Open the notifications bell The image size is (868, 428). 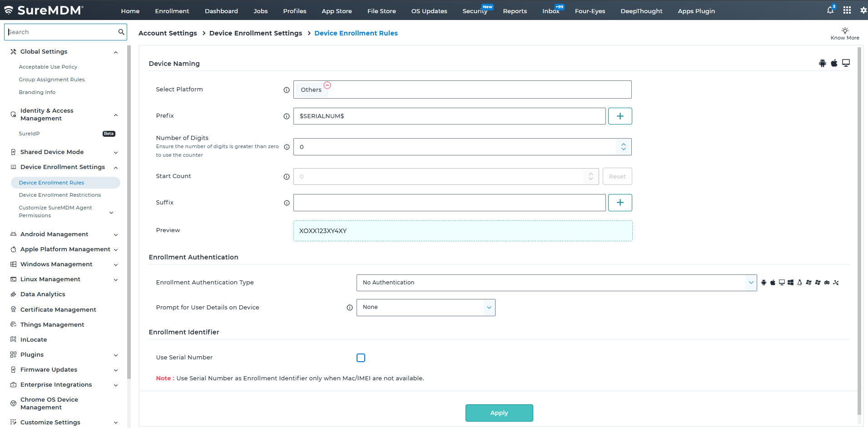pos(830,10)
